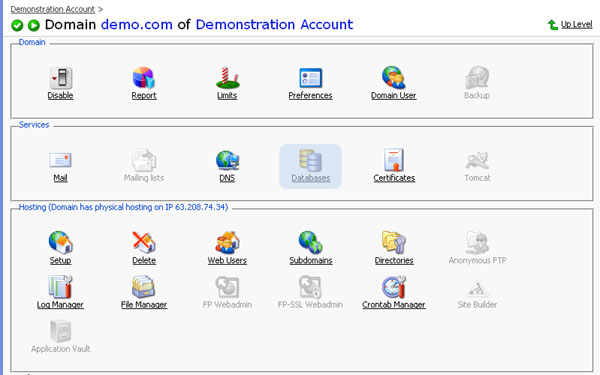Click the Crontab Manager text link

tap(394, 305)
